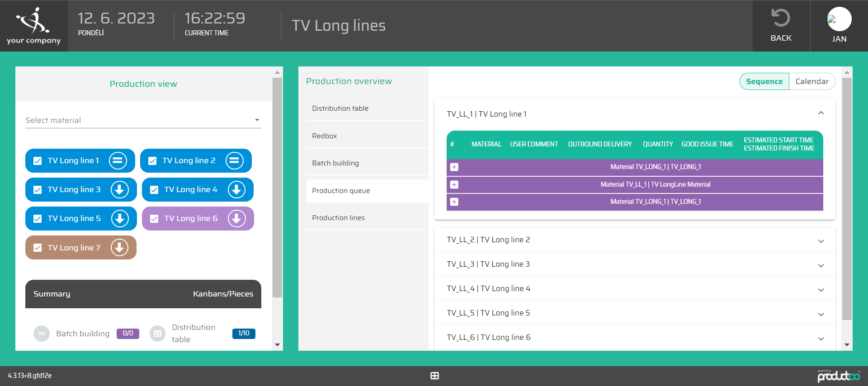Screen dimensions: 868x386
Task: Open the Select material dropdown
Action: [x=143, y=120]
